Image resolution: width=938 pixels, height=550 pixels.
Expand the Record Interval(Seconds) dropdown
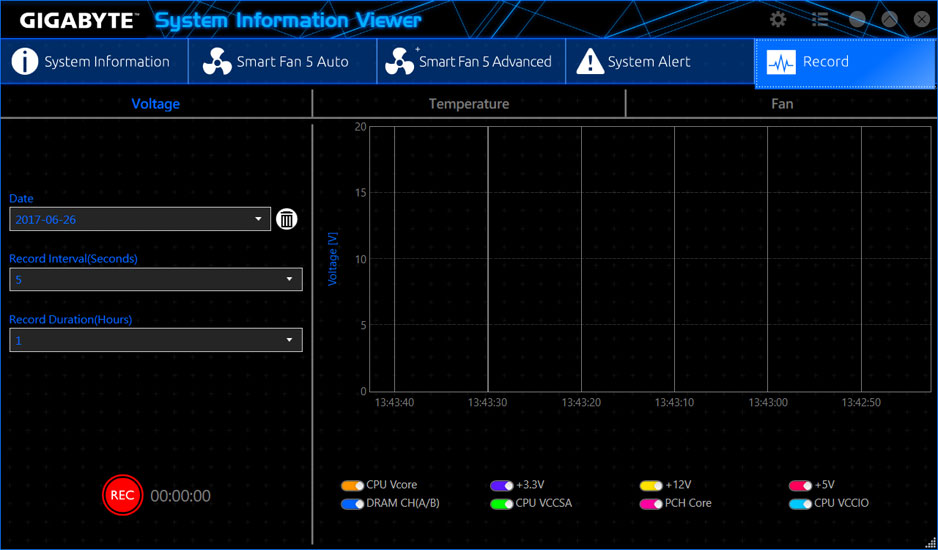[x=156, y=279]
